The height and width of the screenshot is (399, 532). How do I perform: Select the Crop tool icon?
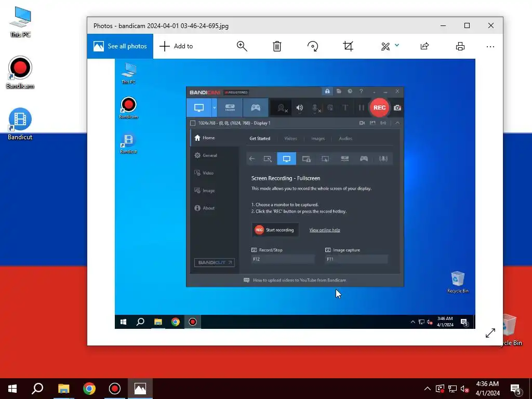pos(348,46)
